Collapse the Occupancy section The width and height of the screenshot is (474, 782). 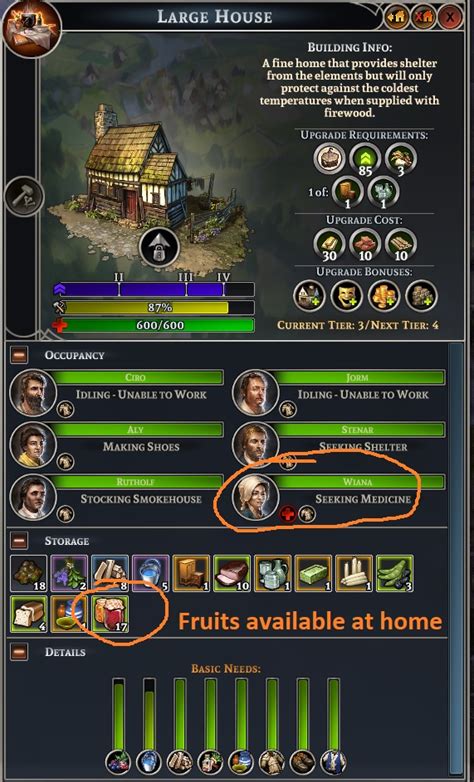19,356
